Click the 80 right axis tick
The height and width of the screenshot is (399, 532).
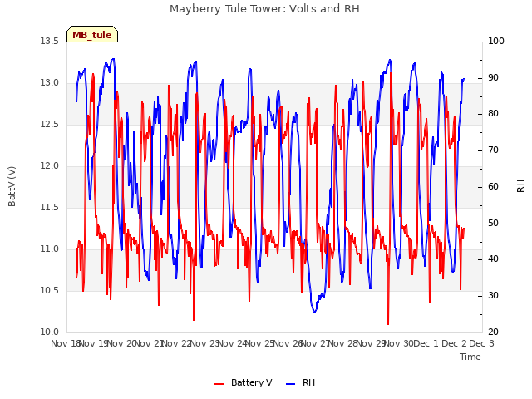[x=493, y=114]
